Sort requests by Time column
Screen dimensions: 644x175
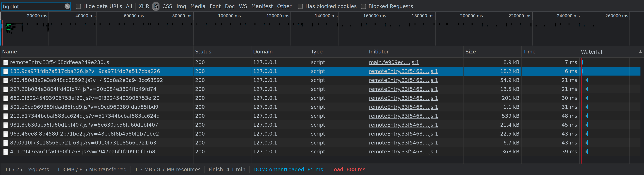550,52
